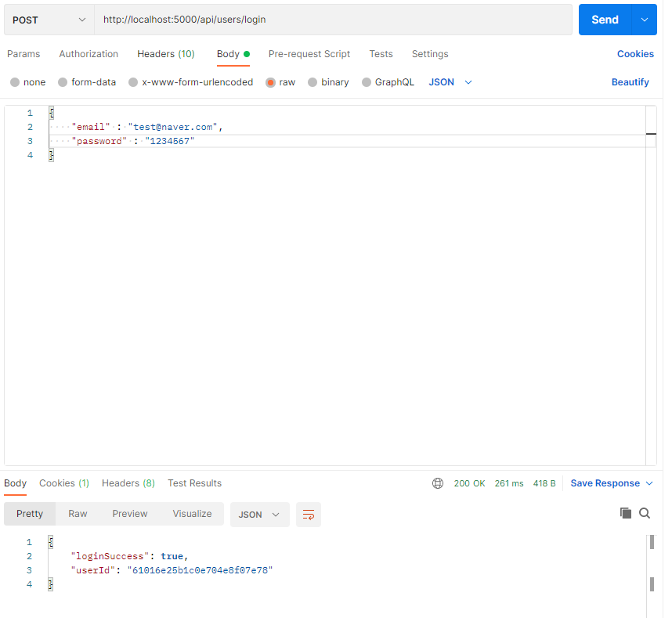Click the request editor minimap marker

pyautogui.click(x=651, y=134)
